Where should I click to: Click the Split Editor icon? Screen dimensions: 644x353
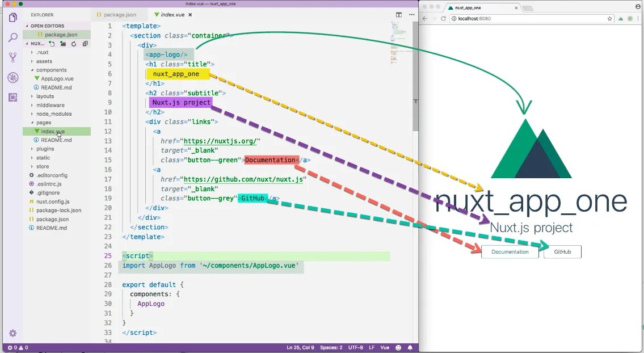tap(399, 14)
